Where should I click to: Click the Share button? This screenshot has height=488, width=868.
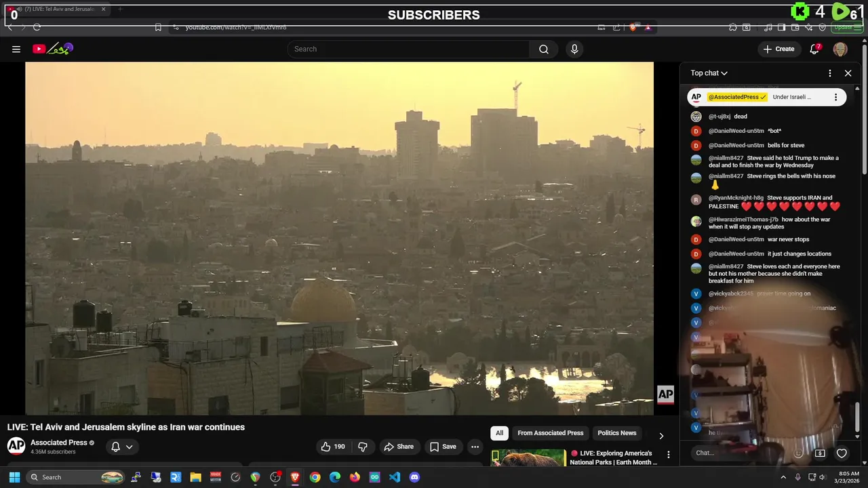398,447
